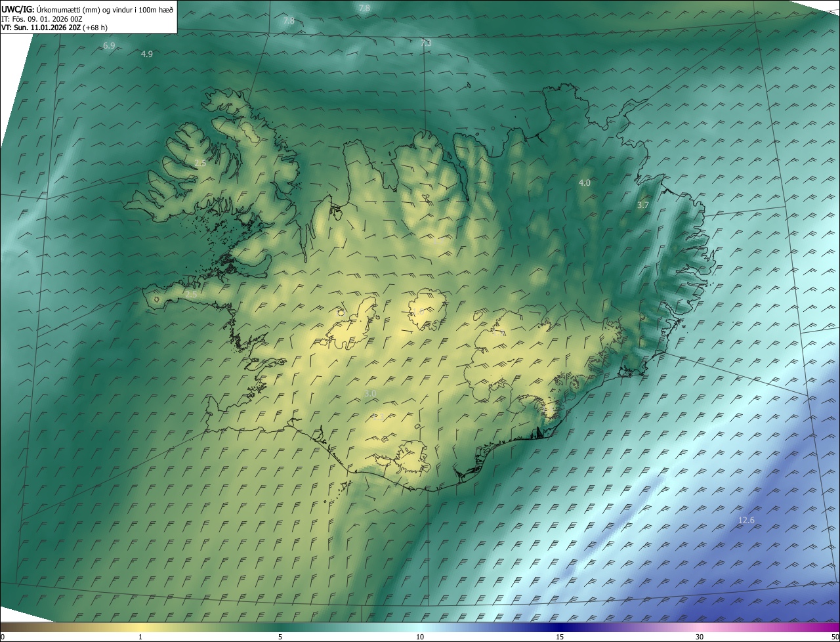Click the valid time 'VT: Sun. 11.01.2026 20Z (+68 h)'

tap(54, 28)
